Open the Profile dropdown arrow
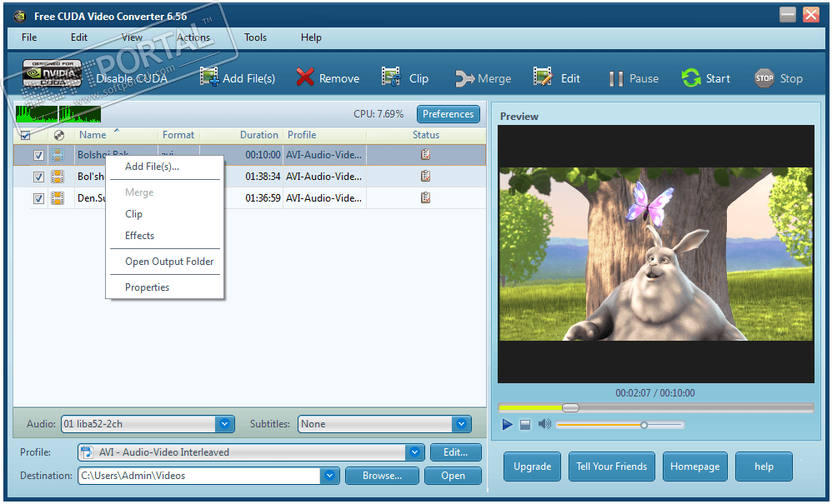832x504 pixels. tap(414, 452)
